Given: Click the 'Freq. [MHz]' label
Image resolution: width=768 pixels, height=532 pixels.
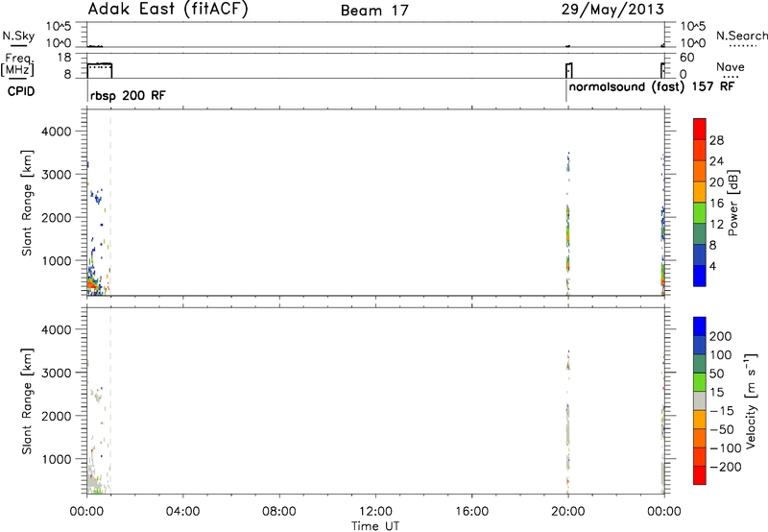Looking at the screenshot, I should (17, 64).
